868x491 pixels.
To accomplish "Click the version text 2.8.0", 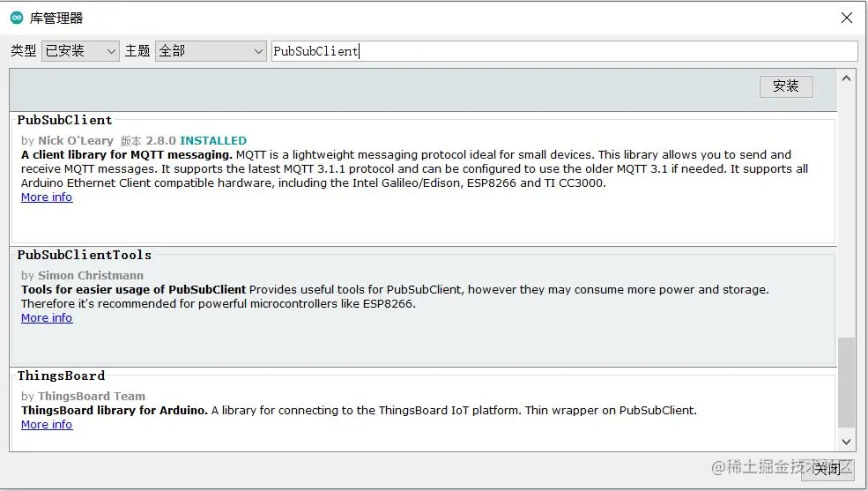I will (x=160, y=141).
